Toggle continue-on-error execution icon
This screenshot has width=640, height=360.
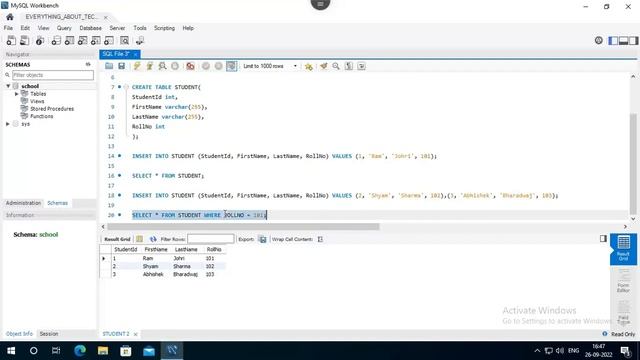(x=190, y=66)
